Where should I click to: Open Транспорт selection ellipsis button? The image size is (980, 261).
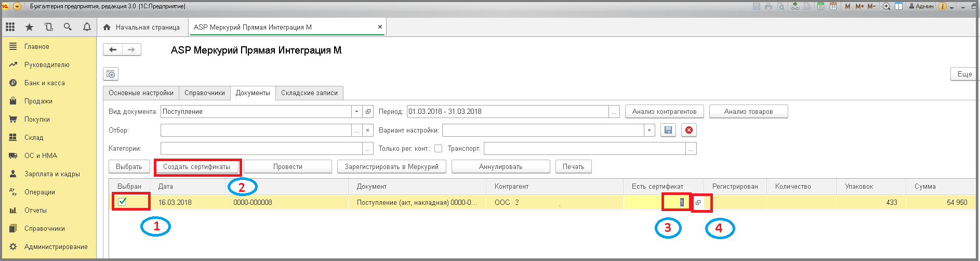click(691, 149)
